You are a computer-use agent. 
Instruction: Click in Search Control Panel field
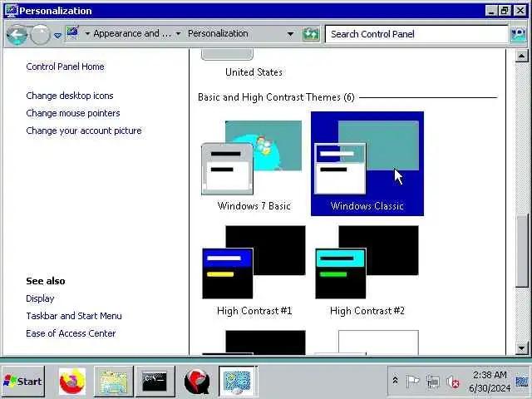click(416, 34)
